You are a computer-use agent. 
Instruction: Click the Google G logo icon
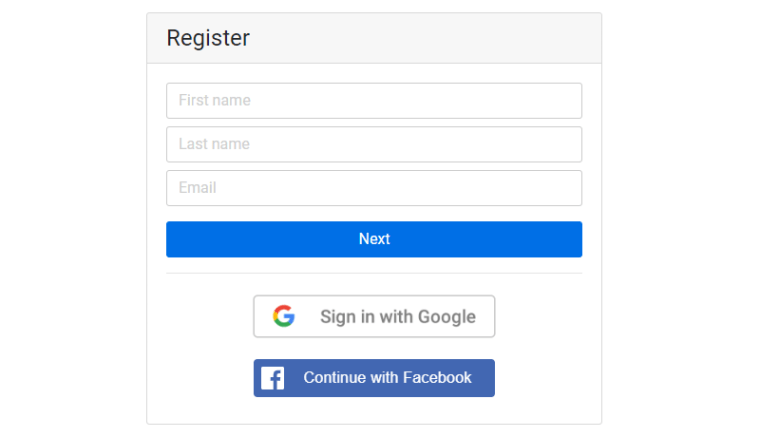(284, 317)
